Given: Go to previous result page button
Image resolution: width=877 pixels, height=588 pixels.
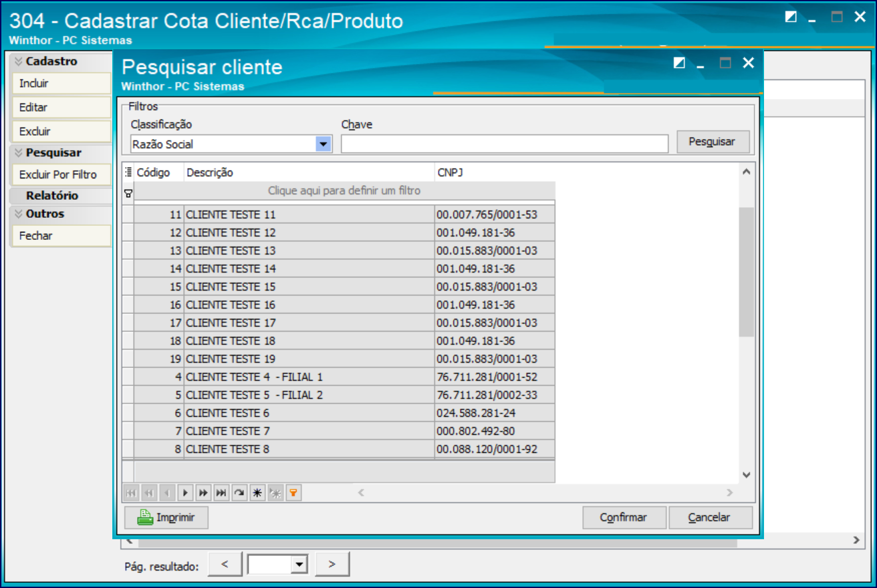Looking at the screenshot, I should click(225, 565).
